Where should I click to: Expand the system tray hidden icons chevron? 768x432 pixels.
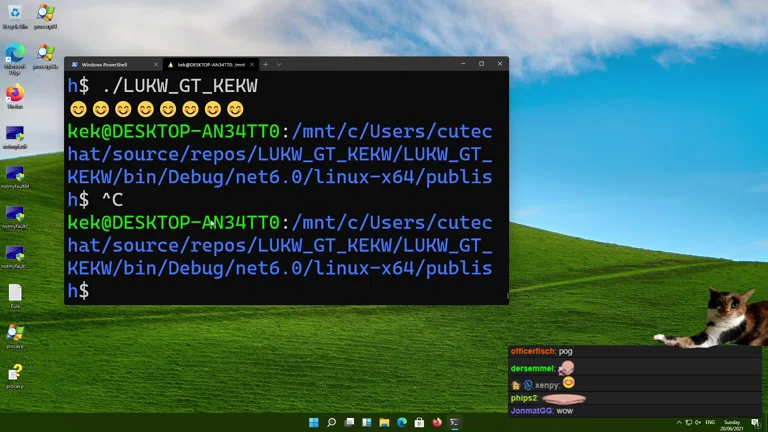[679, 423]
